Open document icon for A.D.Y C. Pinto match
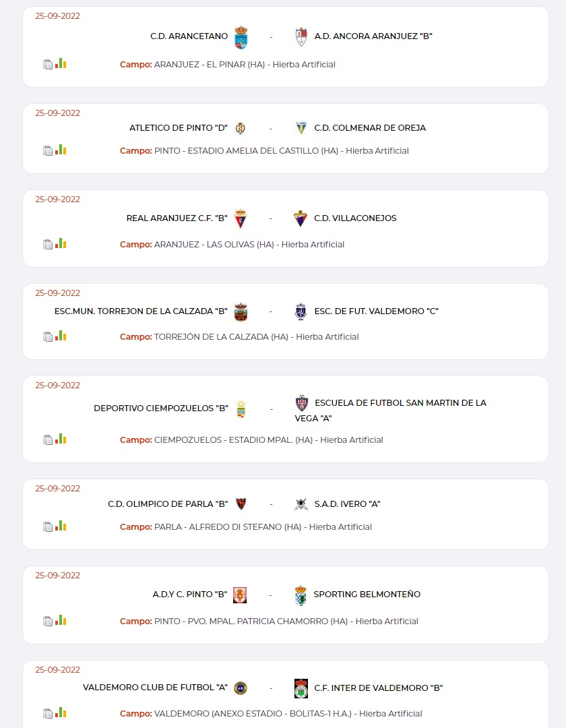This screenshot has height=728, width=566. click(x=48, y=621)
